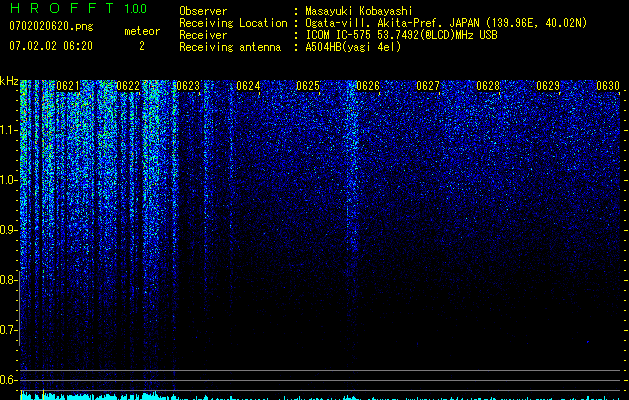This screenshot has height=400, width=629.
Task: Click the 0624 time marker
Action: point(248,86)
